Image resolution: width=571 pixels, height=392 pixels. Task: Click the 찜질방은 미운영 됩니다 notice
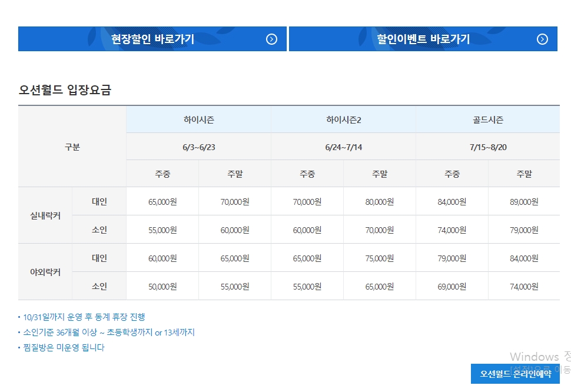point(64,348)
